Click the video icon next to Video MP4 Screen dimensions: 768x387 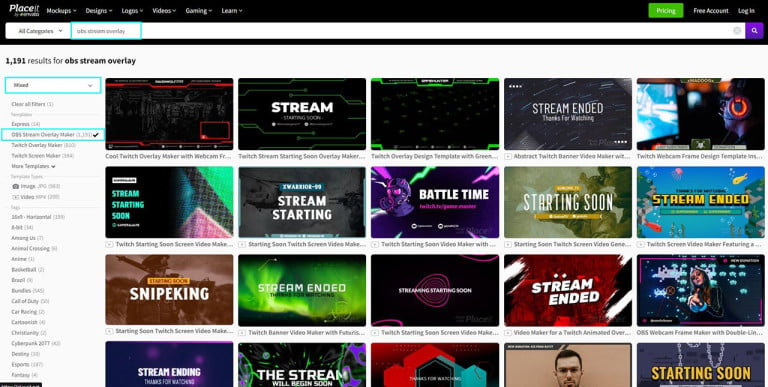coord(16,197)
